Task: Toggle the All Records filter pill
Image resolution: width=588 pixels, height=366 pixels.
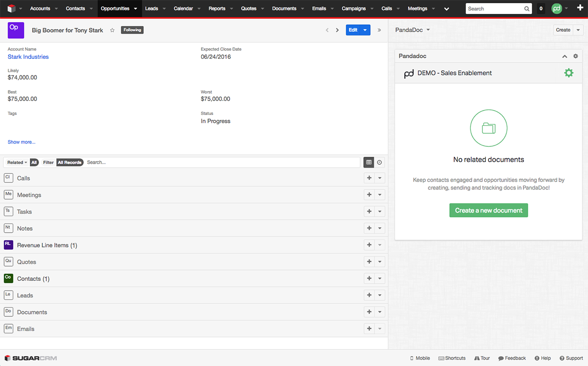Action: point(70,162)
